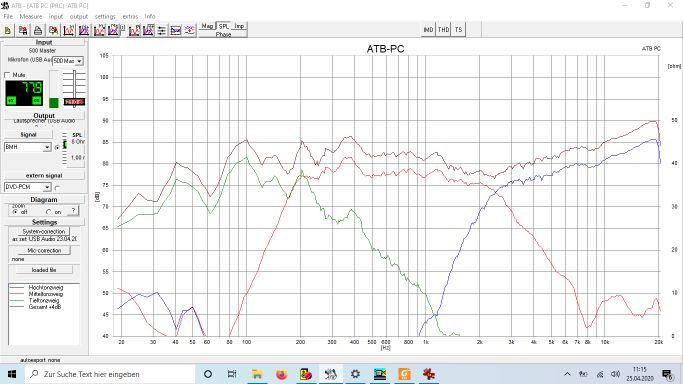Click the settings sliders toolbar icon

pos(162,30)
